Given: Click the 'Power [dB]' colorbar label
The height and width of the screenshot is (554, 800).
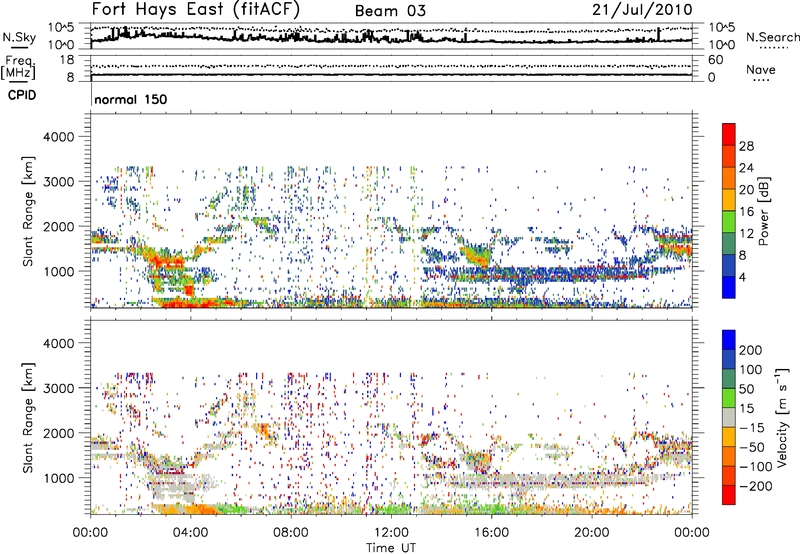Looking at the screenshot, I should (x=764, y=211).
